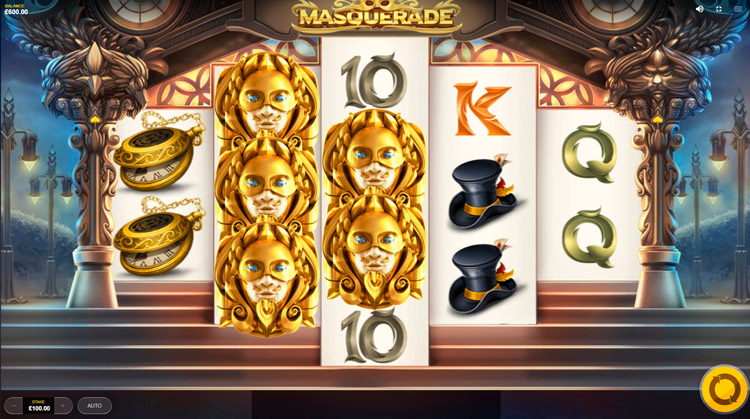Click the £600.00 balance readout
Screen dimensions: 750x419
click(x=16, y=10)
